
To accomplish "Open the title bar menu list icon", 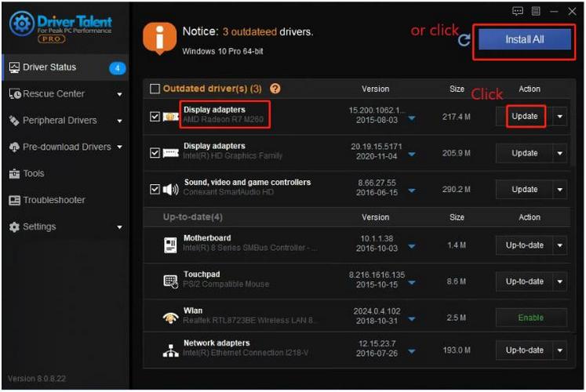I will (x=536, y=11).
